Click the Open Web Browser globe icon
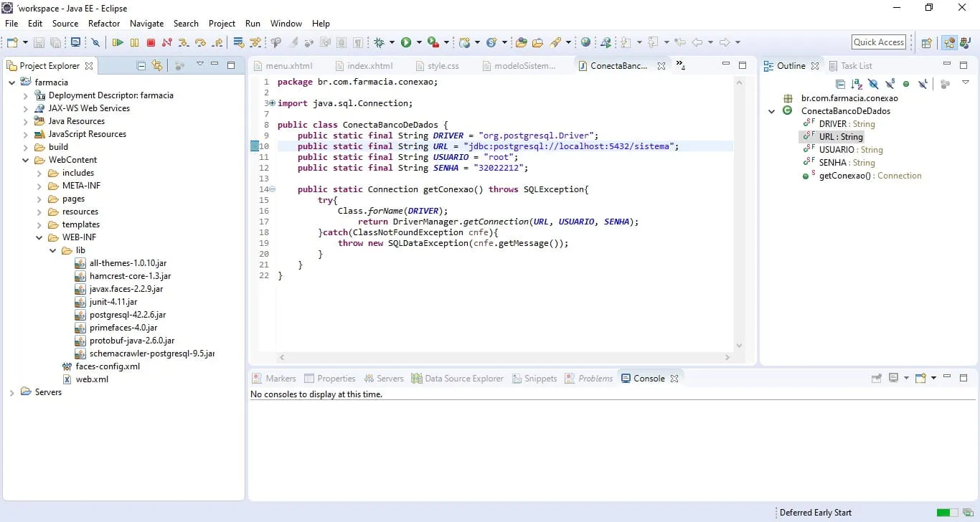Viewport: 980px width, 522px height. coord(586,43)
